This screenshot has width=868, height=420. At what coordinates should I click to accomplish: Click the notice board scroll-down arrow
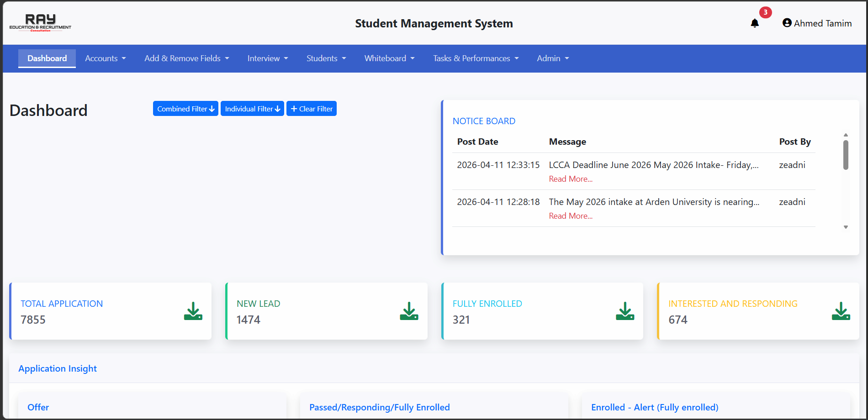(846, 227)
